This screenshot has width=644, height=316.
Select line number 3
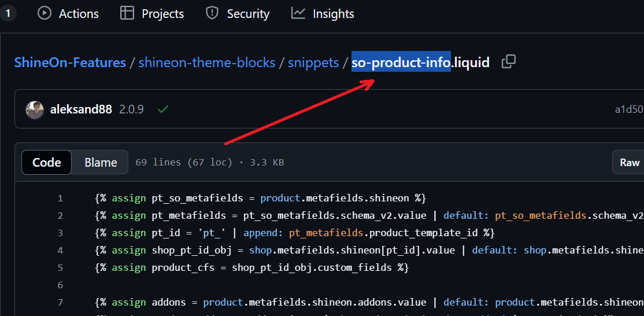[60, 233]
